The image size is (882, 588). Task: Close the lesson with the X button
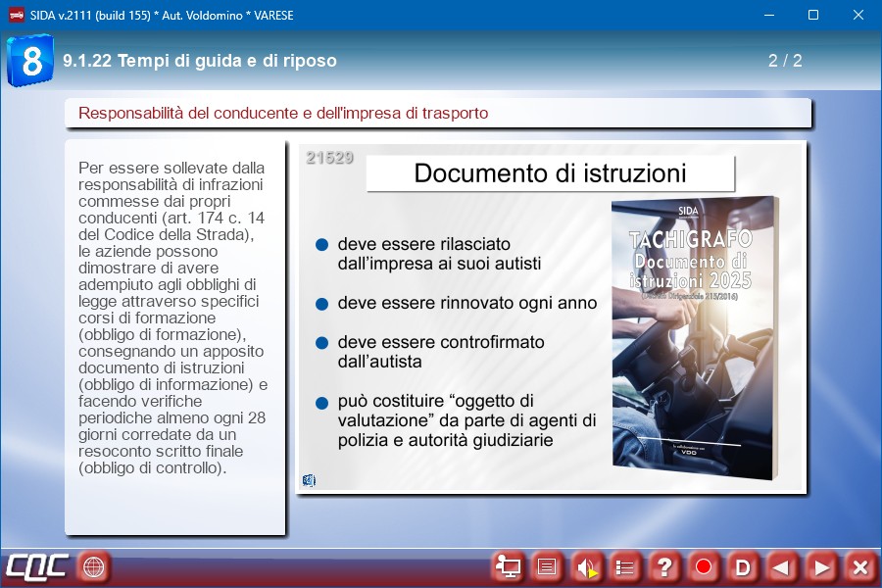pyautogui.click(x=860, y=566)
